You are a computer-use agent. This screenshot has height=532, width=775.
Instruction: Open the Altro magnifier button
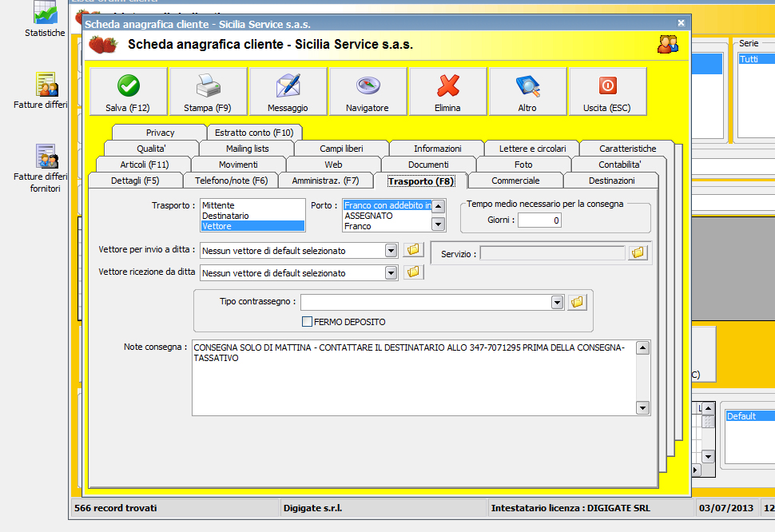click(x=527, y=92)
